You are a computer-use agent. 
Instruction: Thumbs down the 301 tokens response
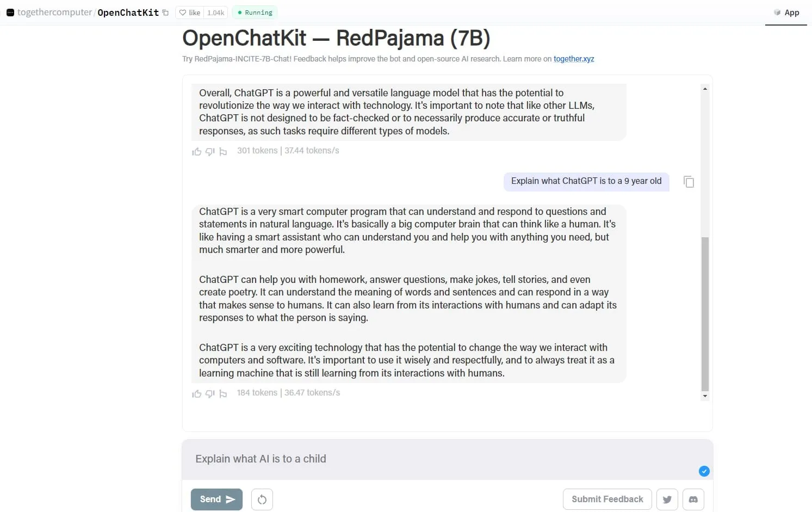[x=210, y=151]
